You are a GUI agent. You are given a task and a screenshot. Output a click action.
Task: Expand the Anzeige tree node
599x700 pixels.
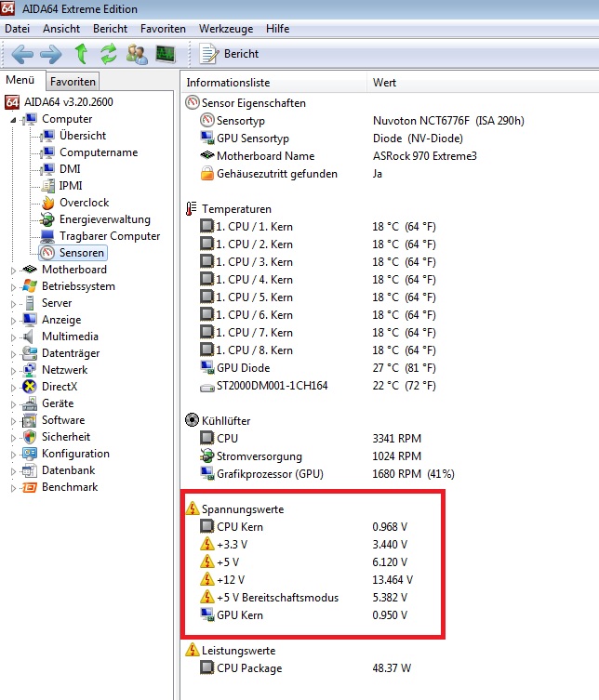coord(13,321)
